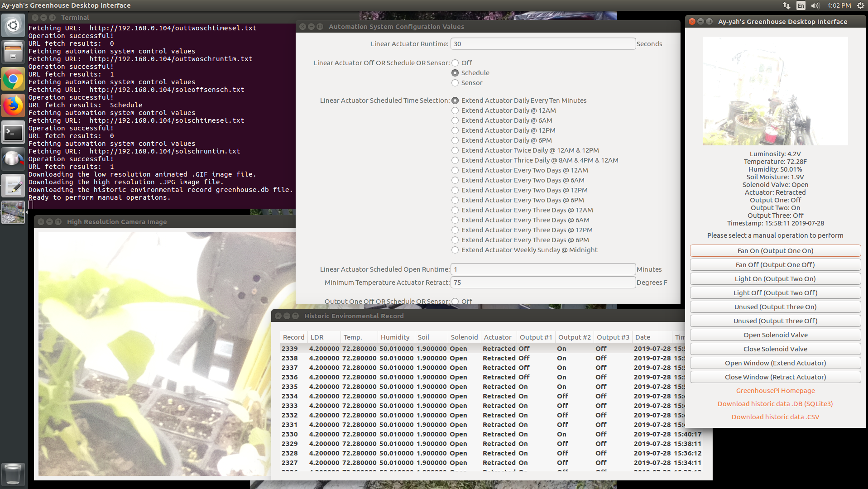Open the system settings gear menu
The width and height of the screenshot is (868, 489).
[860, 5]
